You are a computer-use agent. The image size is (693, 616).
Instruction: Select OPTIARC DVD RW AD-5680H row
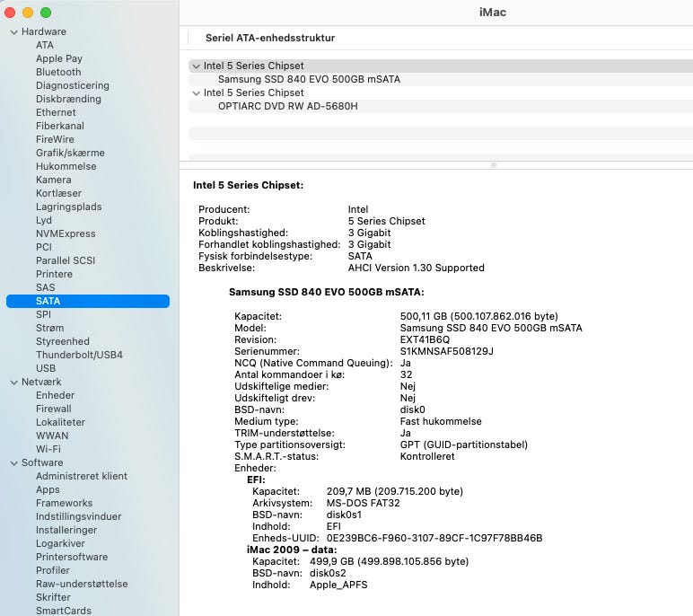[x=441, y=107]
